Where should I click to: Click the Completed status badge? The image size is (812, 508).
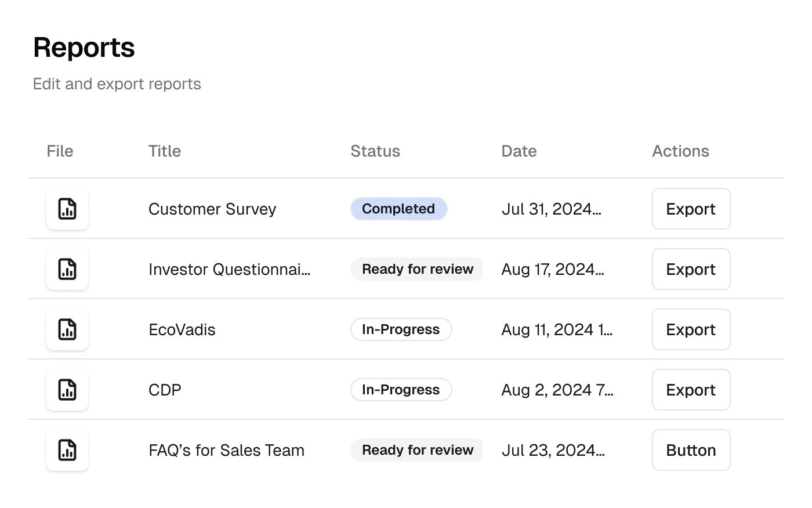tap(398, 209)
